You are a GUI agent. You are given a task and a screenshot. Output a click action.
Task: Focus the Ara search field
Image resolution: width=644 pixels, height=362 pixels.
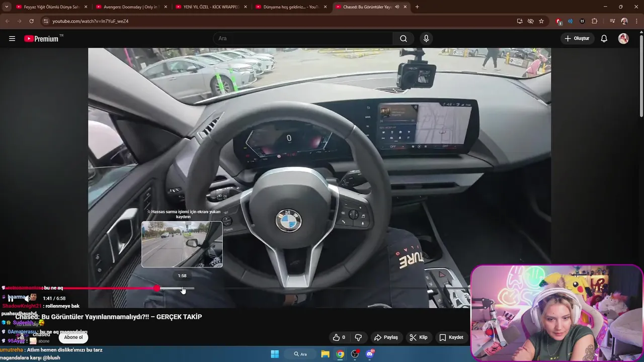303,39
